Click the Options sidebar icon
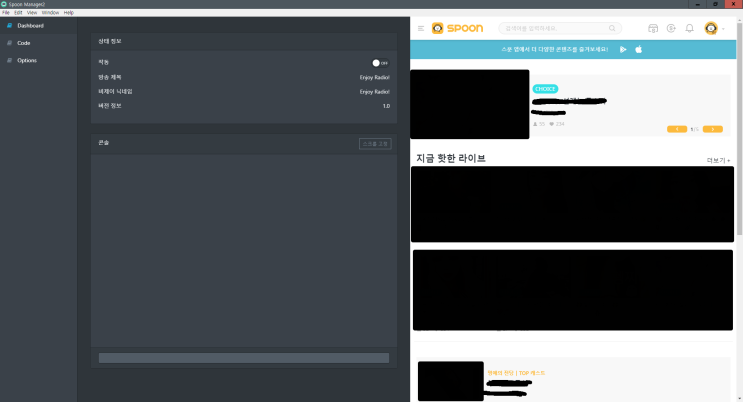Image resolution: width=743 pixels, height=402 pixels. [x=9, y=61]
